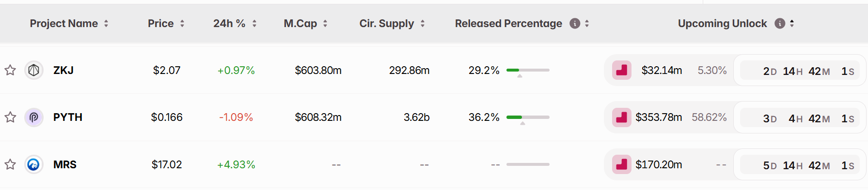Open Released Percentage info tooltip icon

[x=575, y=24]
